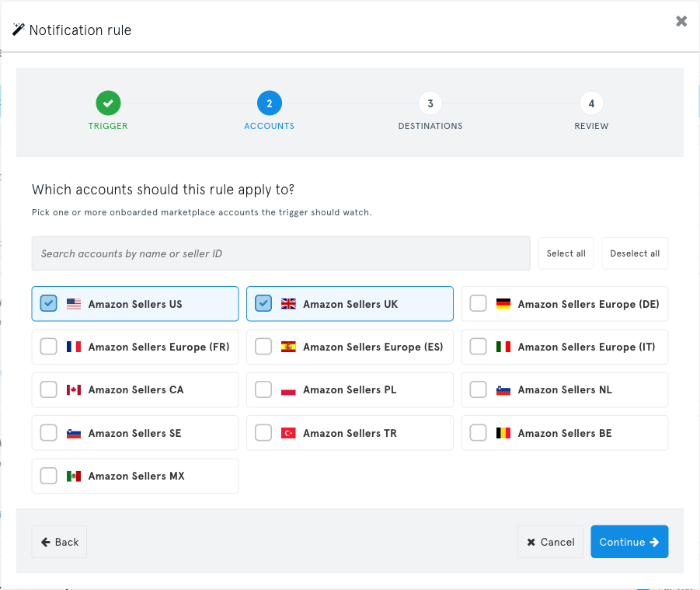Click the French flag icon
700x590 pixels.
74,347
